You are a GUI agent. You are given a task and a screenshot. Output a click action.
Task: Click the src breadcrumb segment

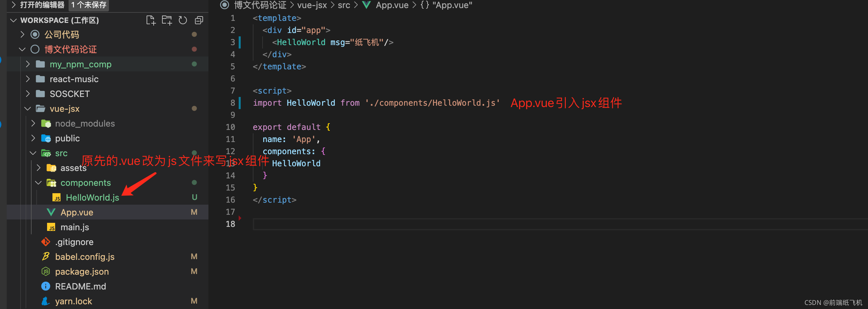(x=344, y=5)
